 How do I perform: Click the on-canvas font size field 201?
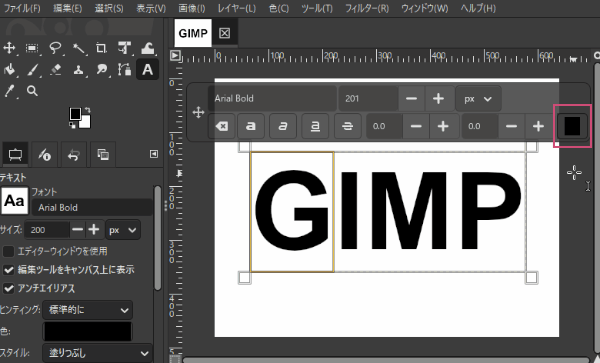[368, 99]
